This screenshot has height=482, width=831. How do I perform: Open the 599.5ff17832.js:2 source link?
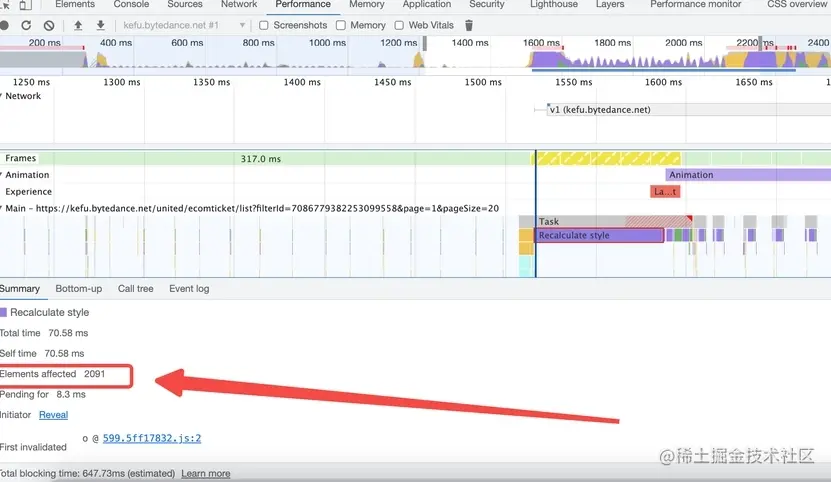coord(152,438)
